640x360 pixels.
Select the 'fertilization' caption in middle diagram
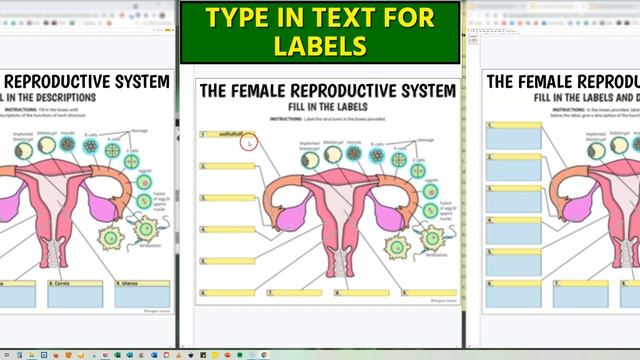click(x=436, y=255)
